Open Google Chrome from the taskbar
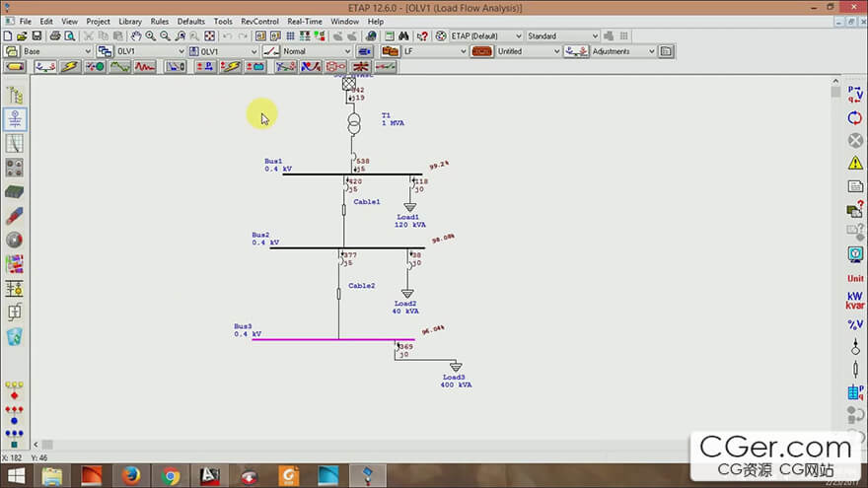 (171, 476)
